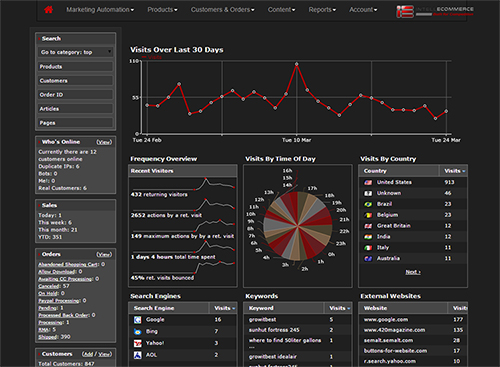Click the Products search field
Viewport: 500px width, 367px height.
76,66
